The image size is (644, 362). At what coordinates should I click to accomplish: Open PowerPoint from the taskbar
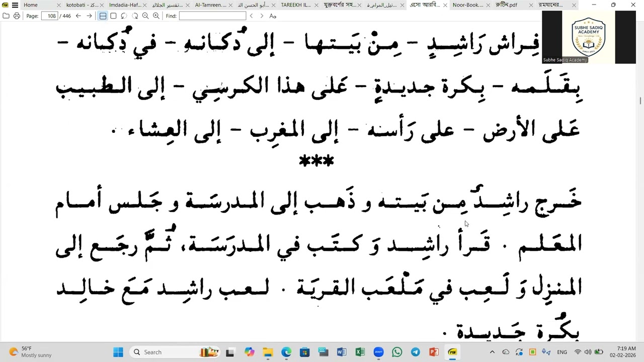[x=434, y=352]
